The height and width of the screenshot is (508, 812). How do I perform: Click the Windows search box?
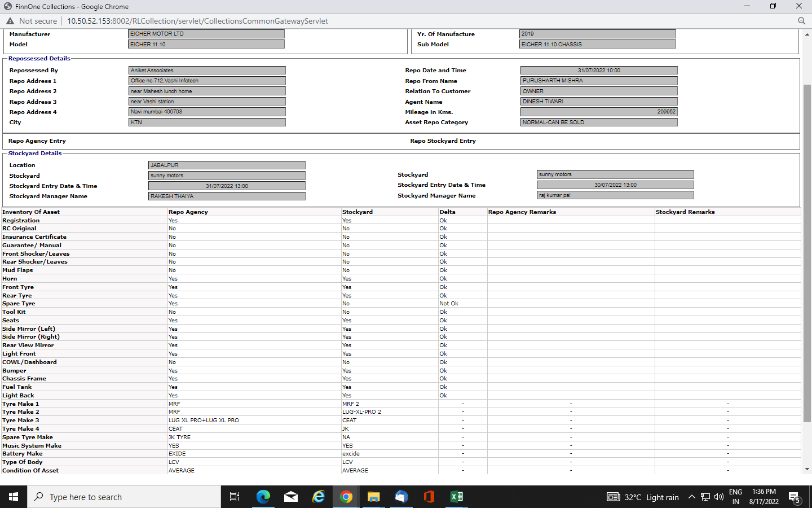point(124,497)
